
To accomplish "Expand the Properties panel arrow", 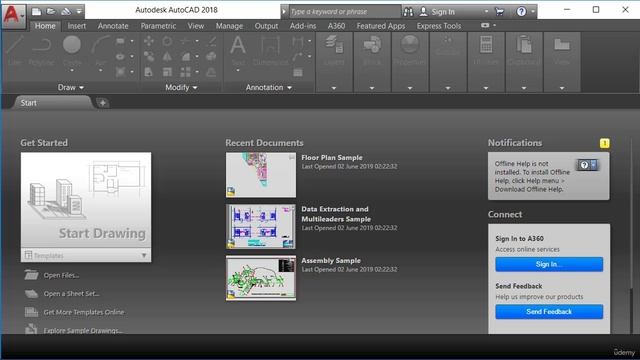I will (x=410, y=88).
